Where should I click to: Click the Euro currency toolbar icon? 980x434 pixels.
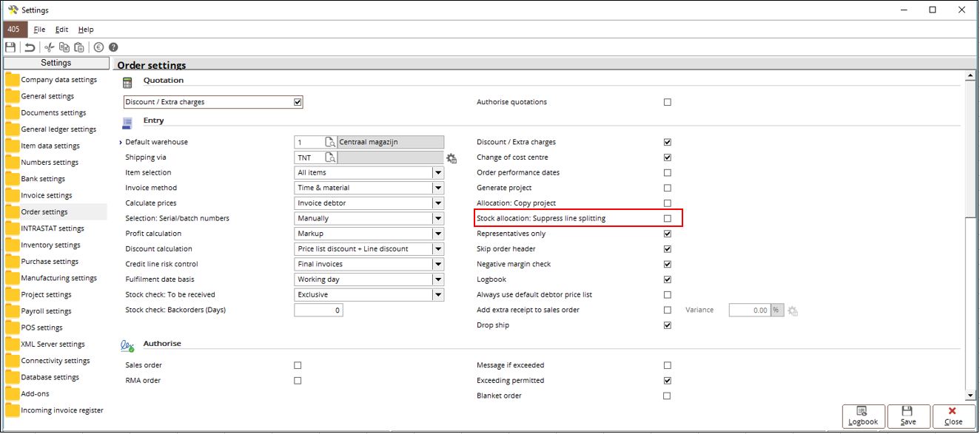(x=98, y=47)
